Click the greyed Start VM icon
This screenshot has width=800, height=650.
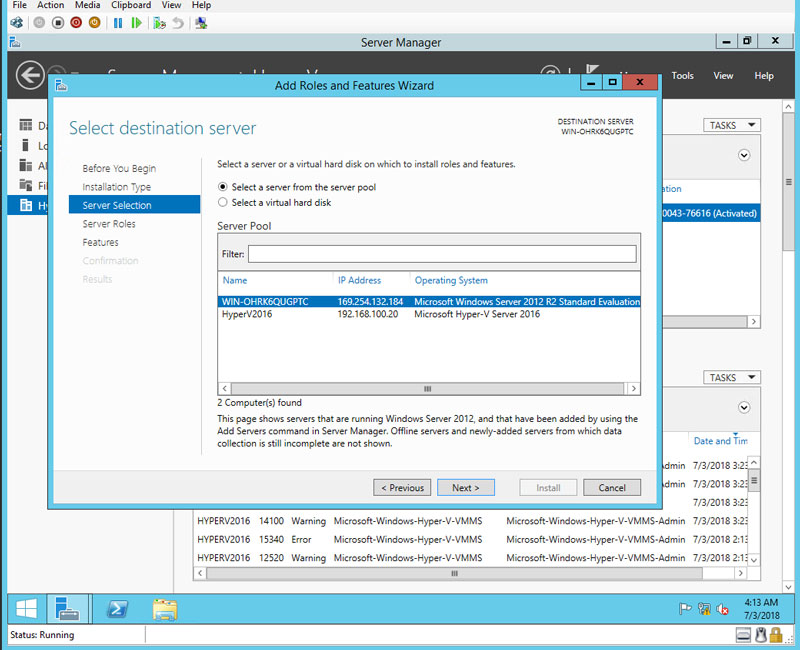click(39, 23)
